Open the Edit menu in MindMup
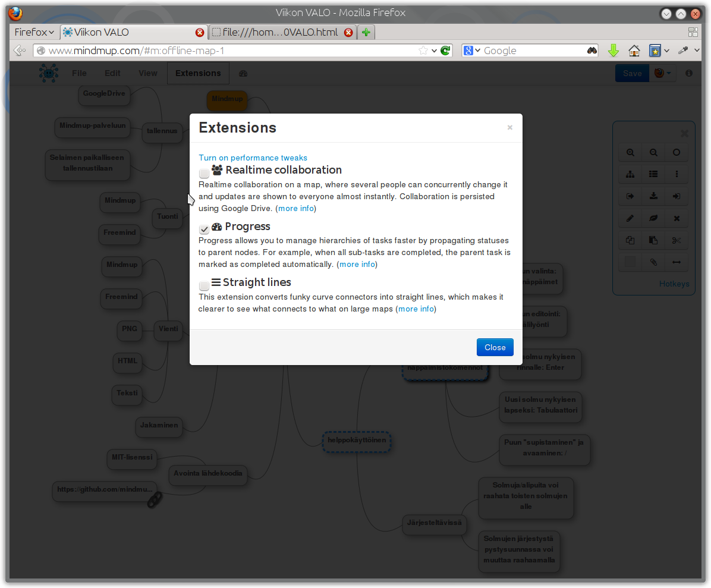This screenshot has height=588, width=711. click(x=112, y=73)
